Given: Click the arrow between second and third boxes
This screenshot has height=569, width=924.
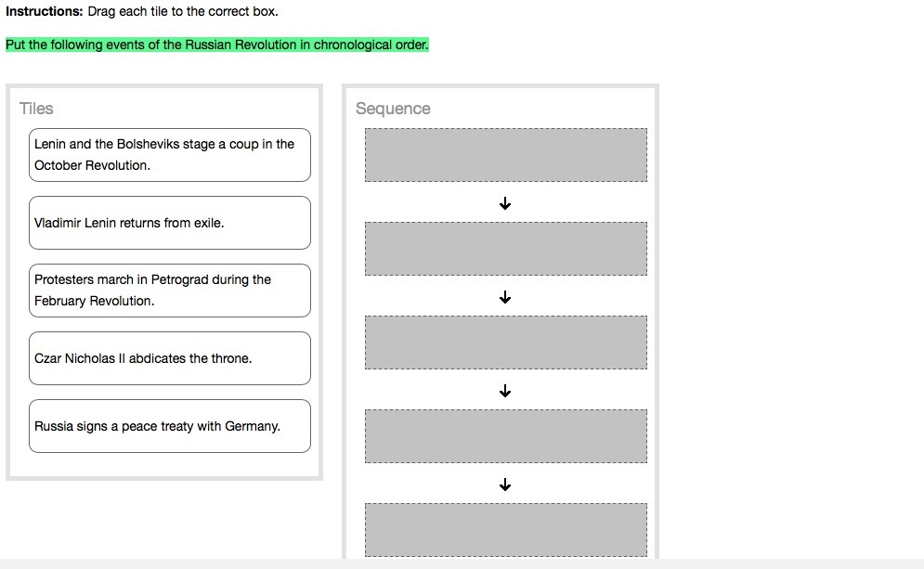Looking at the screenshot, I should (505, 297).
